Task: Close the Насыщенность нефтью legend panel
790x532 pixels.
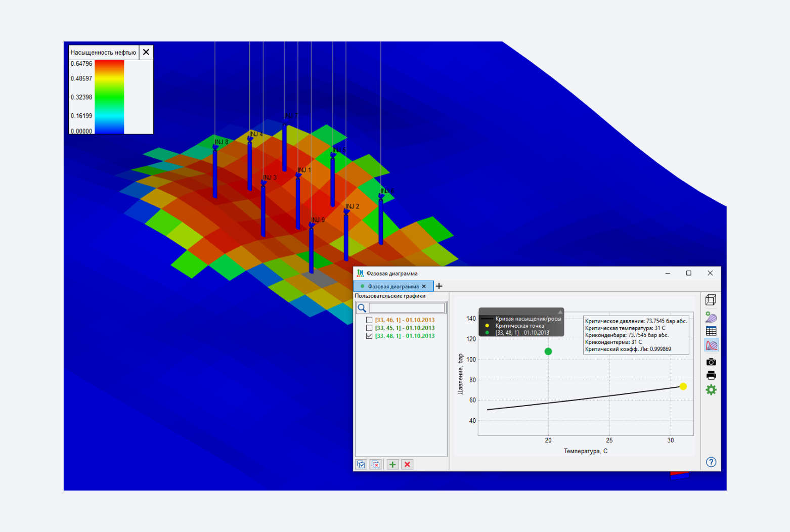Action: click(x=146, y=52)
